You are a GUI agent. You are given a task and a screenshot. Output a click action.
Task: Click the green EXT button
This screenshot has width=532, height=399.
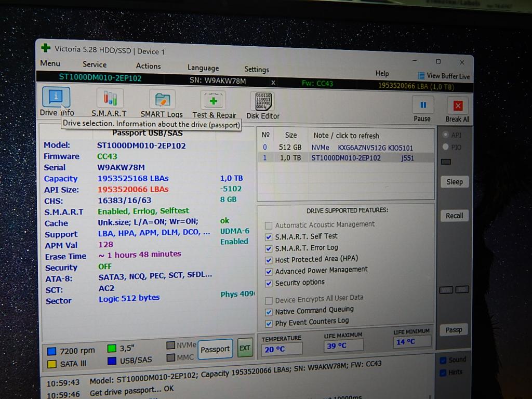[x=245, y=348]
